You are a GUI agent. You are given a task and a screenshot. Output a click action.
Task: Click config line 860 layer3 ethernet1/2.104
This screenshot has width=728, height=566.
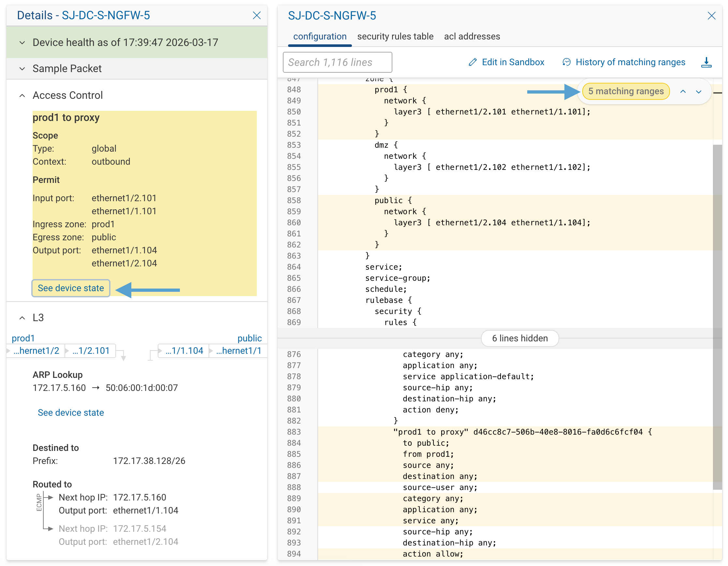pyautogui.click(x=492, y=222)
